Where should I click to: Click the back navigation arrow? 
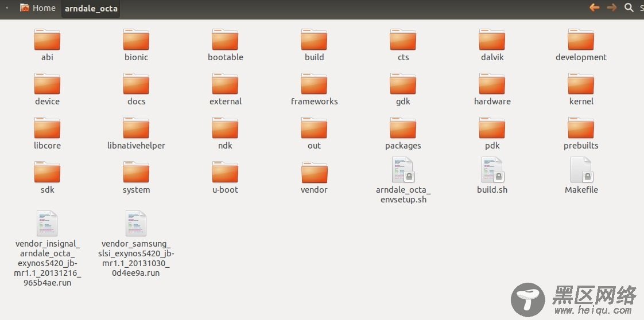point(594,7)
